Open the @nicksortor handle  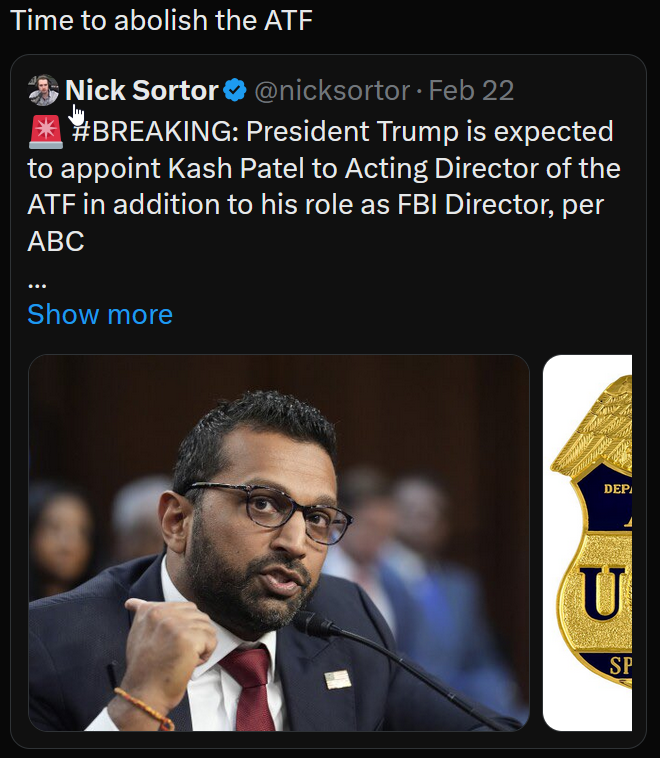(331, 92)
